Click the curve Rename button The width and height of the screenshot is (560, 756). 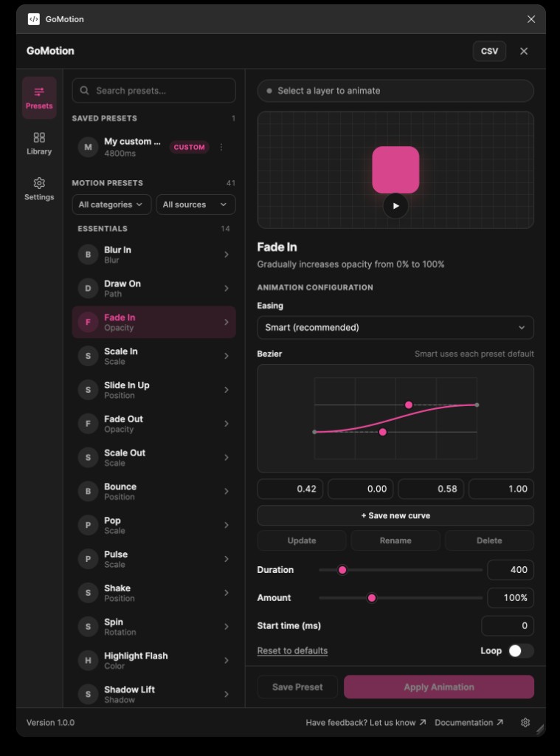[x=395, y=540]
